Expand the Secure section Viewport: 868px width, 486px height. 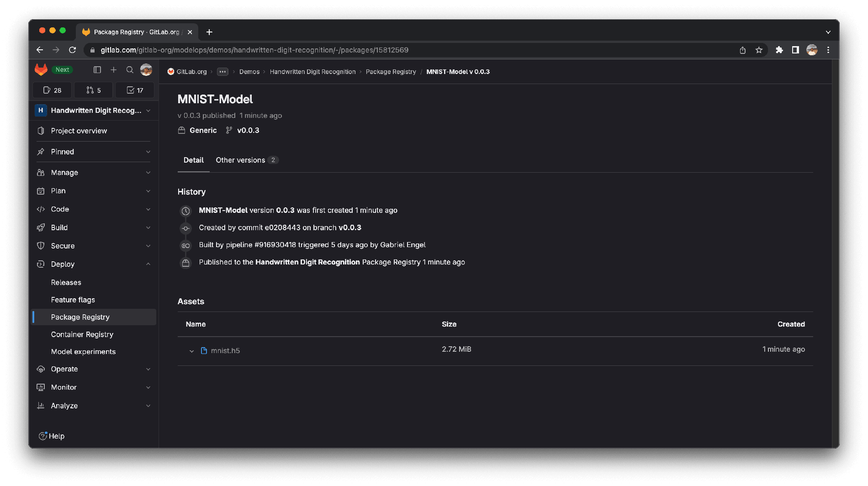pos(94,246)
